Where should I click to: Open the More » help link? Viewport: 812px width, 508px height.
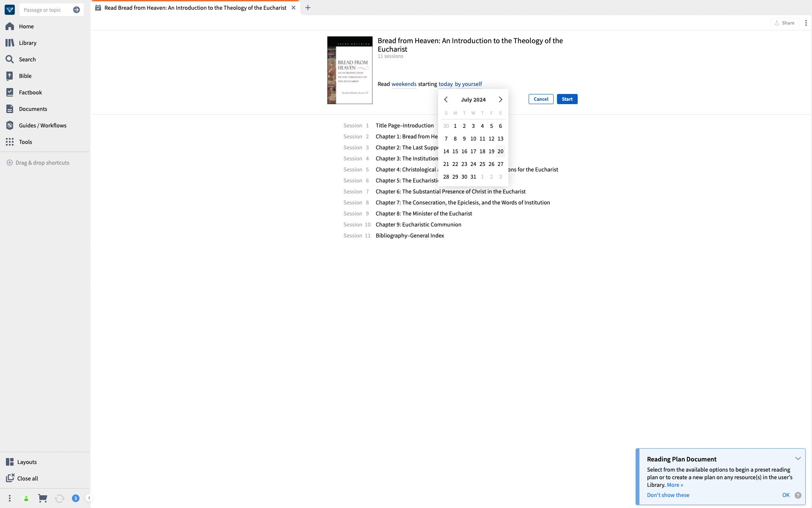tap(675, 485)
